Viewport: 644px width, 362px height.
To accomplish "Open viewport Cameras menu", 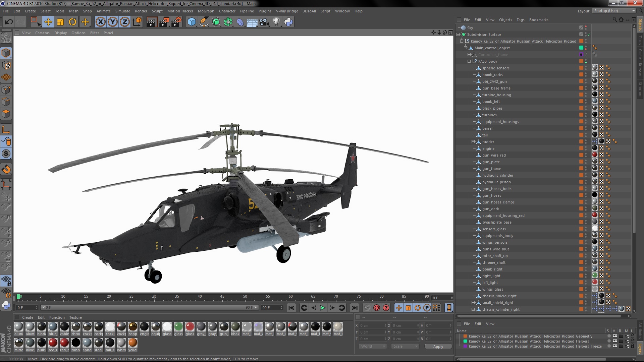I will 42,33.
